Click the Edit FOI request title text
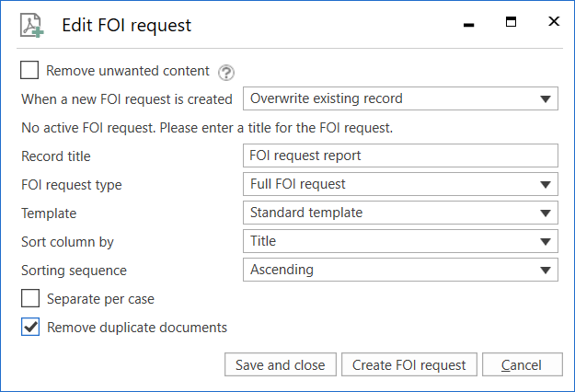 click(126, 25)
